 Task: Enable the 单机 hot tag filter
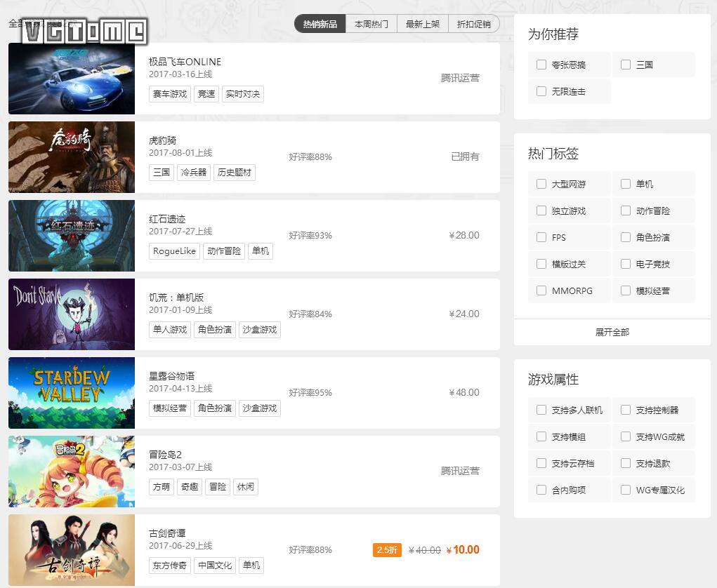pyautogui.click(x=625, y=184)
